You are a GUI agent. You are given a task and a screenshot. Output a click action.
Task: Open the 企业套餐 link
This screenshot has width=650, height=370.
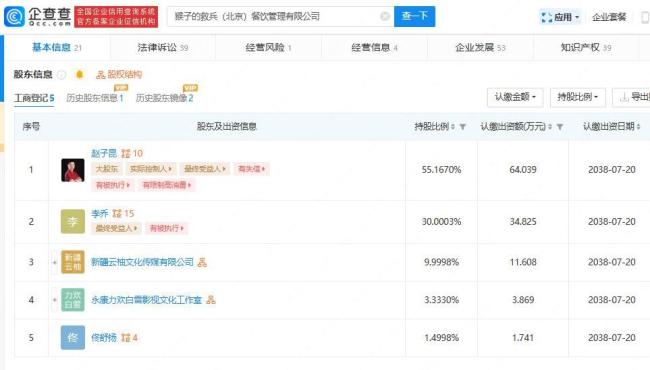point(609,17)
